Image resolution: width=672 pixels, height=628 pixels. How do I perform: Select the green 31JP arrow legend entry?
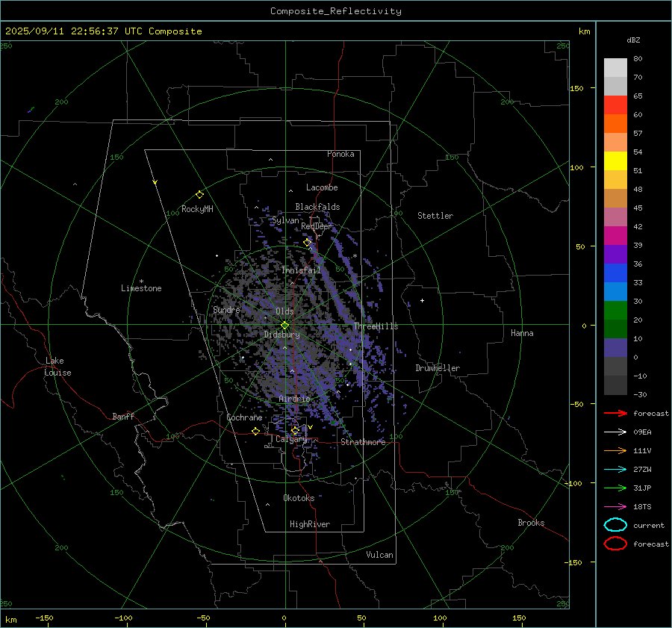pyautogui.click(x=615, y=488)
